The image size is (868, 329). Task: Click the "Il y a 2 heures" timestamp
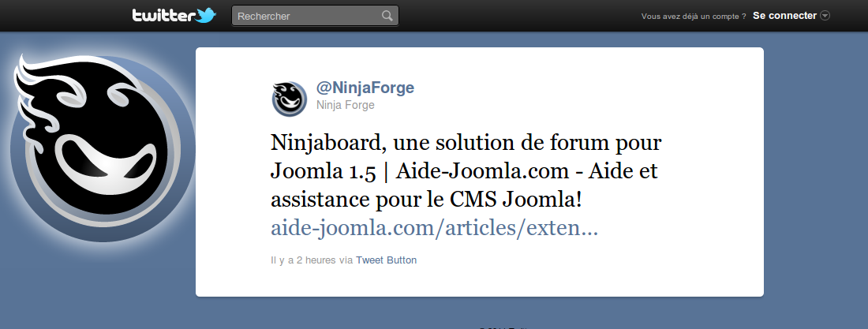pos(303,260)
